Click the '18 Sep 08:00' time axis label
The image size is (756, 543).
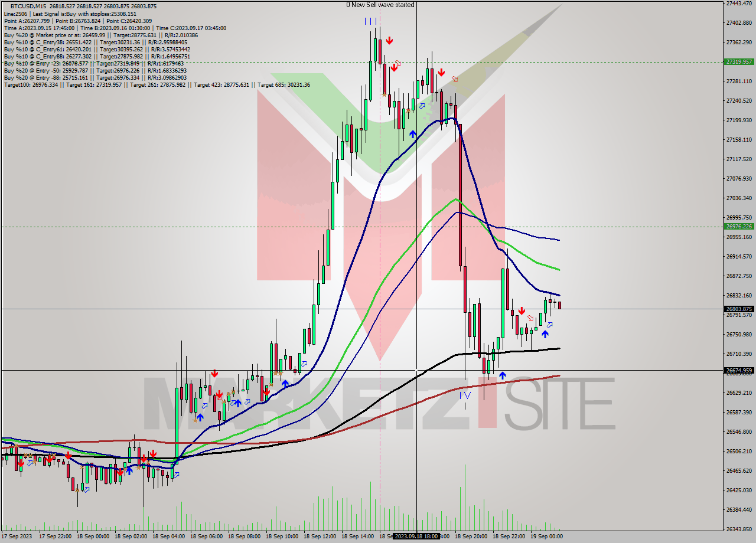click(x=245, y=537)
